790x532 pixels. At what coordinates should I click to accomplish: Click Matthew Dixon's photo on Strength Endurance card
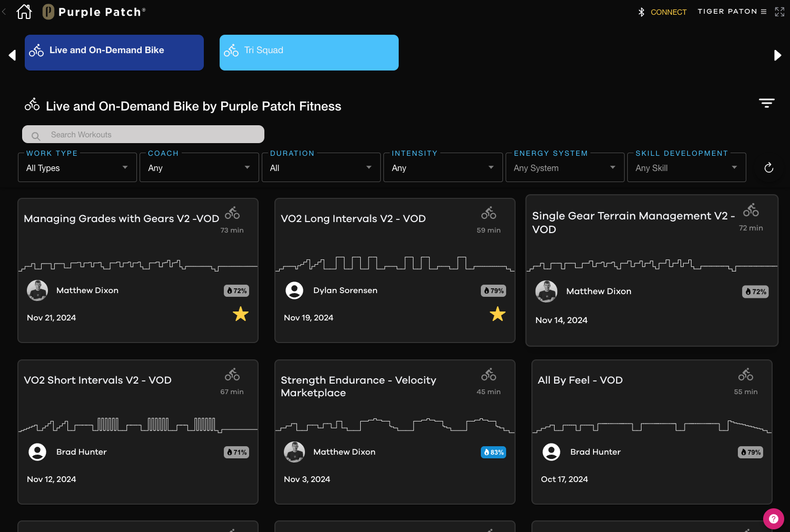click(294, 452)
